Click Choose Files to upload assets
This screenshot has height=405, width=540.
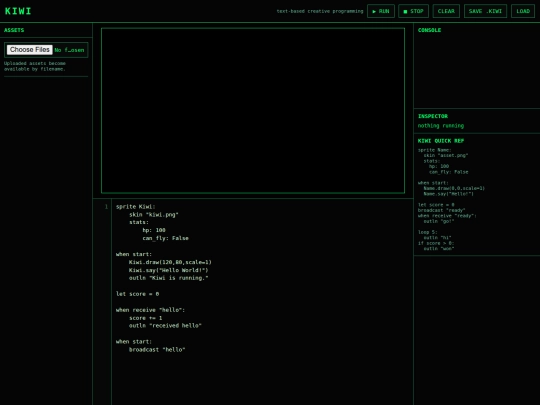[30, 50]
